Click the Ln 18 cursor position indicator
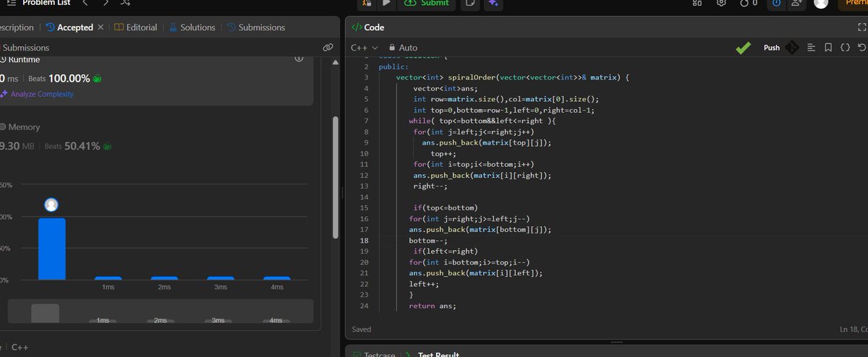This screenshot has width=868, height=357. click(x=854, y=329)
